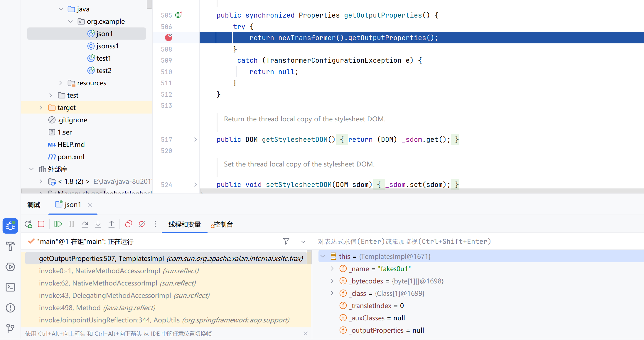Open HELP.md file
The image size is (644, 340).
click(66, 144)
